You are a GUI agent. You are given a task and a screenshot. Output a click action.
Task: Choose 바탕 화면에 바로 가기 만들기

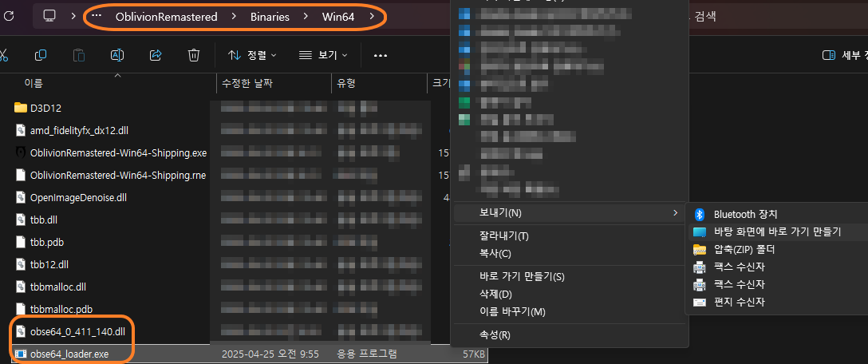tap(778, 232)
